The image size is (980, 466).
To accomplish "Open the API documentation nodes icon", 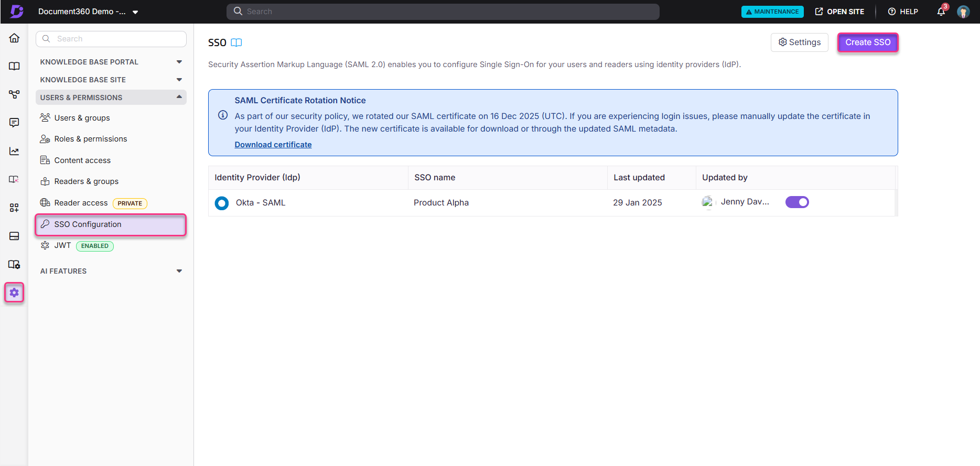I will [14, 94].
